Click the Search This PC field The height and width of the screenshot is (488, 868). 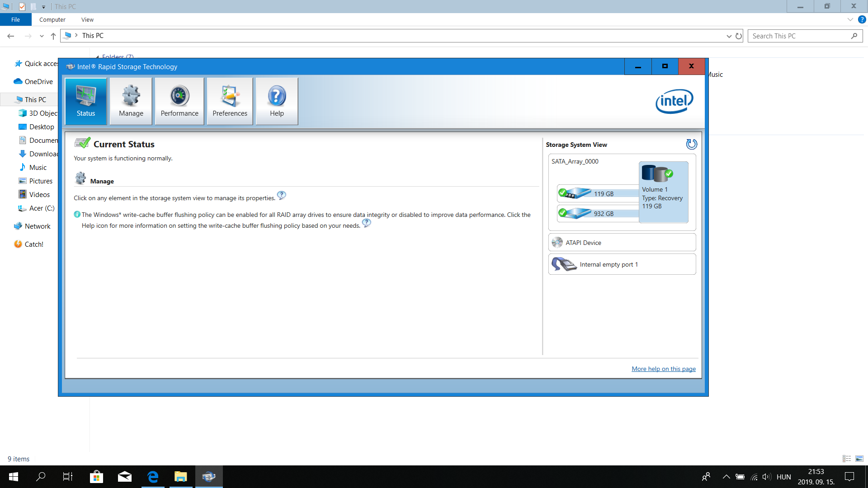pyautogui.click(x=805, y=36)
